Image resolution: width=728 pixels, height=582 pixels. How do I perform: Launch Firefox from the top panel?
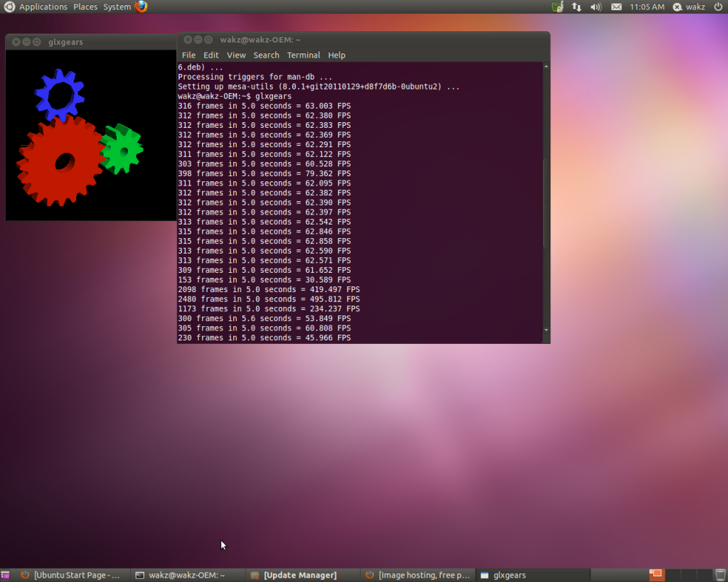point(141,6)
